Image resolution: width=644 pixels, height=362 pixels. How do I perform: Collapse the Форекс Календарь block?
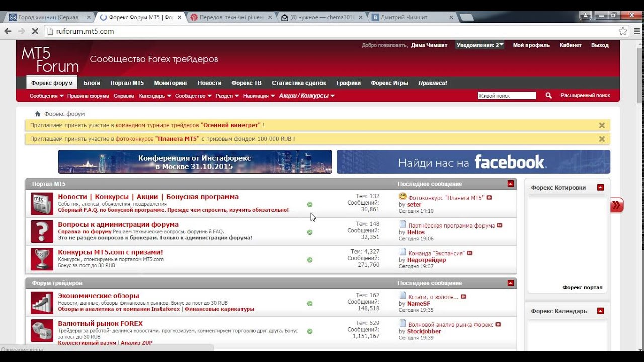click(600, 311)
